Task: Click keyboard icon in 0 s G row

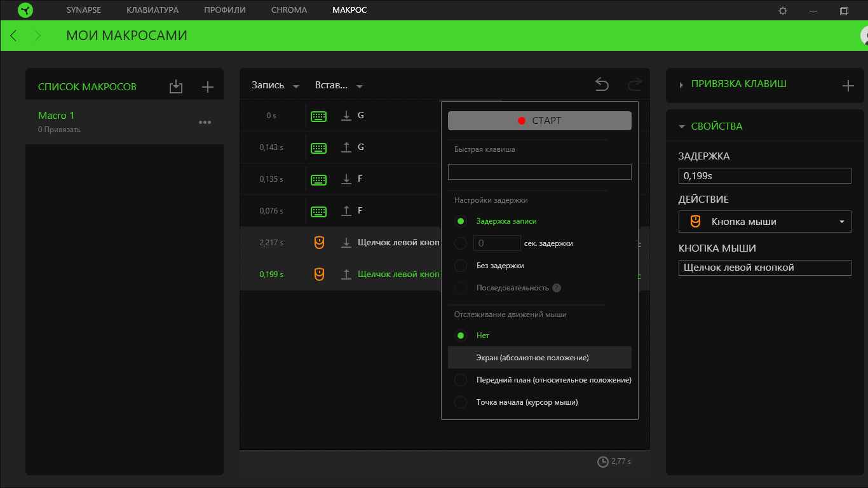Action: [x=318, y=116]
